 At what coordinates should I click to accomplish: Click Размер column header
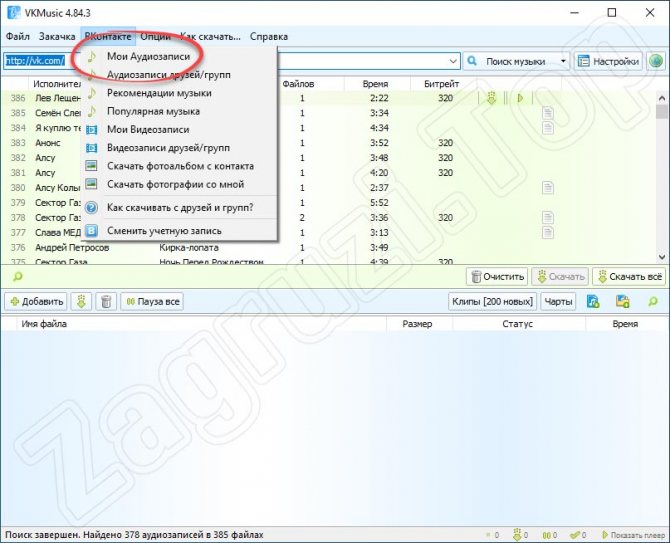coord(417,324)
